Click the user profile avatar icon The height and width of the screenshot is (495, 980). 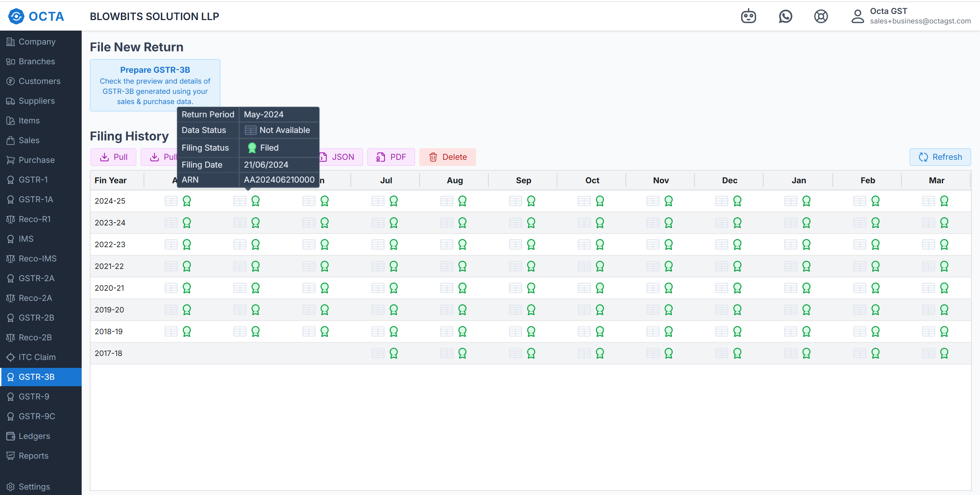coord(857,16)
